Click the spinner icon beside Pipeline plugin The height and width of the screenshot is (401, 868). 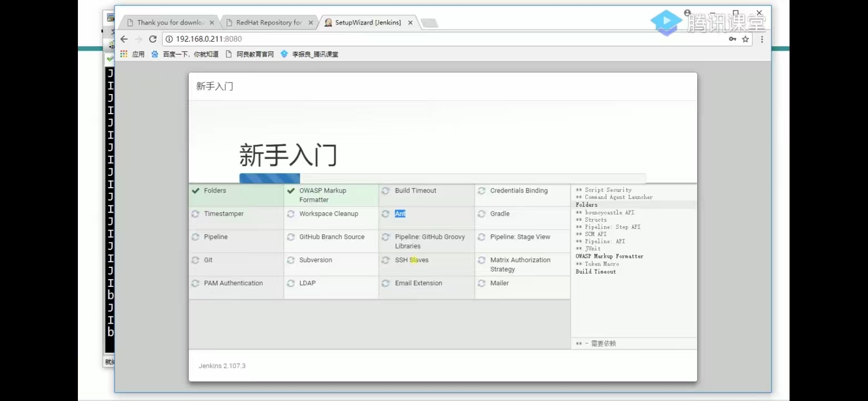(x=195, y=237)
